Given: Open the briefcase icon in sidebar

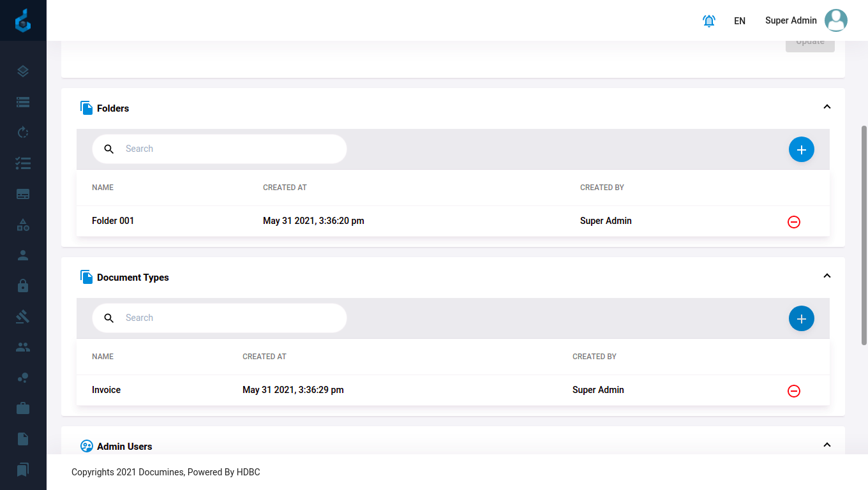Looking at the screenshot, I should [x=23, y=408].
